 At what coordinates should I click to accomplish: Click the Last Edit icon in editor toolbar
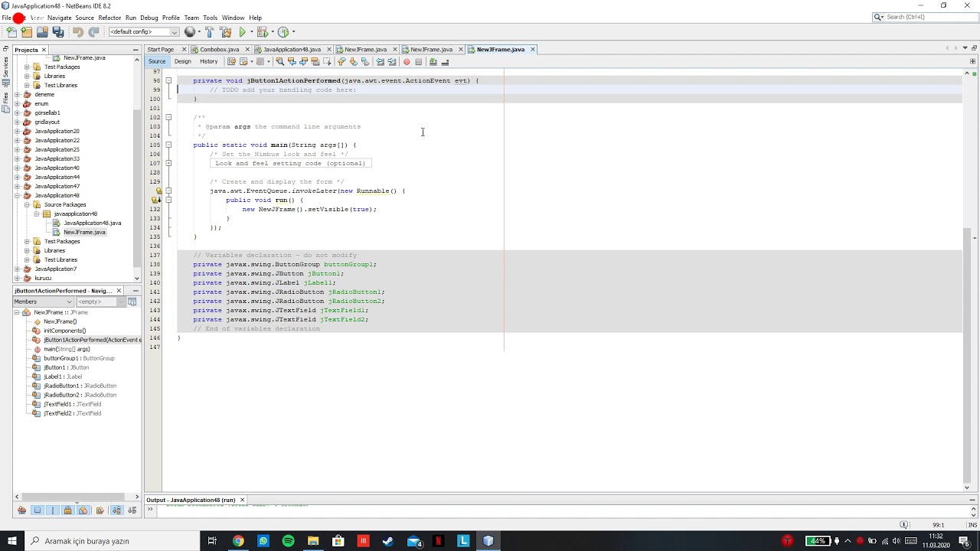coord(231,62)
